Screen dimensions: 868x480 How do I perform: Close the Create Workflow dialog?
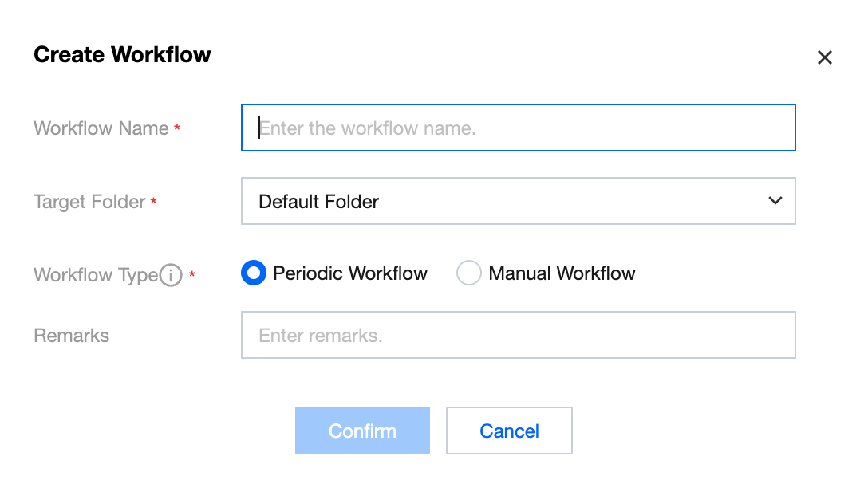(x=825, y=57)
